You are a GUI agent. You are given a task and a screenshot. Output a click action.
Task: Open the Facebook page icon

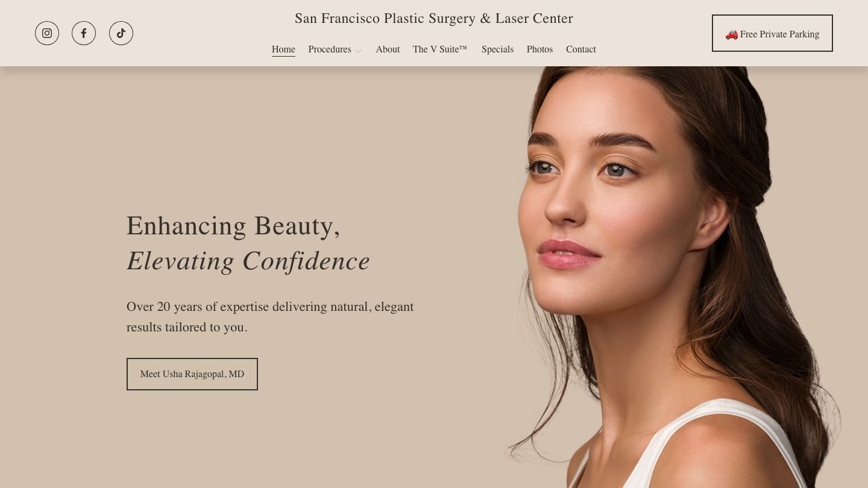point(84,33)
